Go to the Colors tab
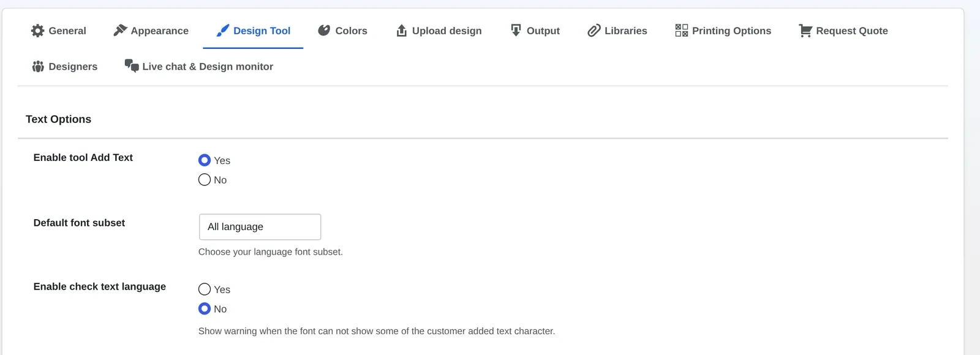The image size is (980, 355). point(342,31)
